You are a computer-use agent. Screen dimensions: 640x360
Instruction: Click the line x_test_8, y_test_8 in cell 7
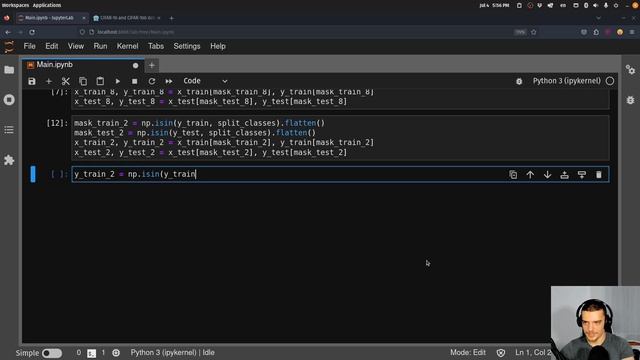click(210, 102)
